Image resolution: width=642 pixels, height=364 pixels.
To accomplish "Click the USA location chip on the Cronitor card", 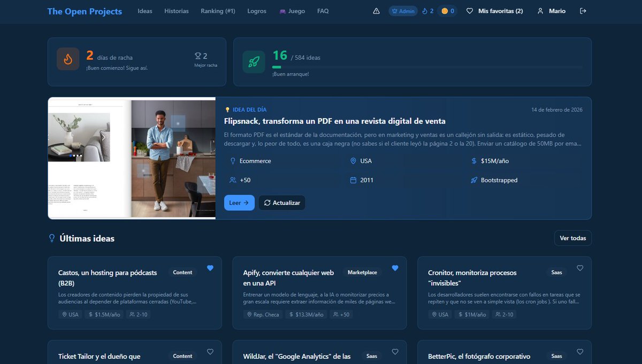I will click(440, 315).
